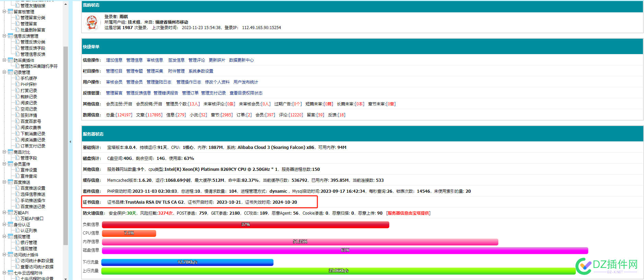Collapse the 万能API tree node
644x280 pixels.
(x=4, y=213)
